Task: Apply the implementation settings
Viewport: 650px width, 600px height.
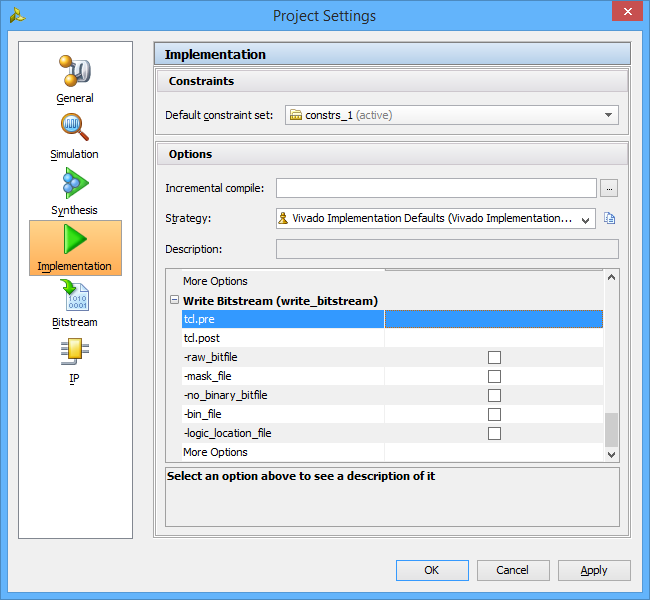Action: tap(594, 570)
